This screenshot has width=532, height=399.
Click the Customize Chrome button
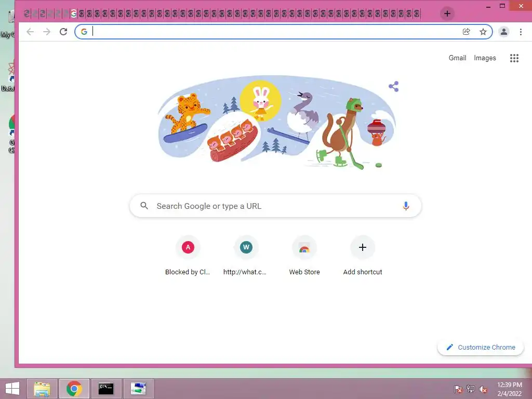(481, 348)
